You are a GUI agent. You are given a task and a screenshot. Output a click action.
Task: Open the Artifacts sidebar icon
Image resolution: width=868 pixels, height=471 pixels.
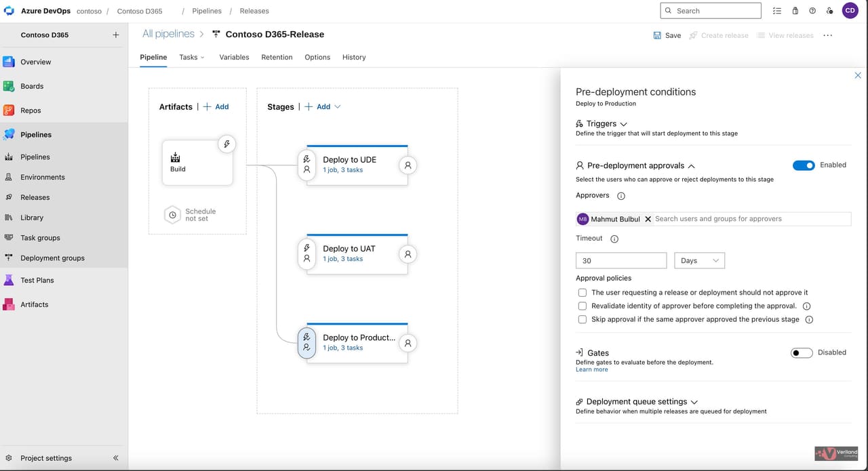(x=9, y=304)
